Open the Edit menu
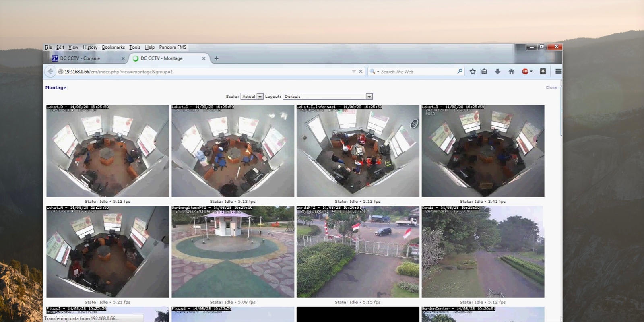This screenshot has height=322, width=644. (x=60, y=47)
